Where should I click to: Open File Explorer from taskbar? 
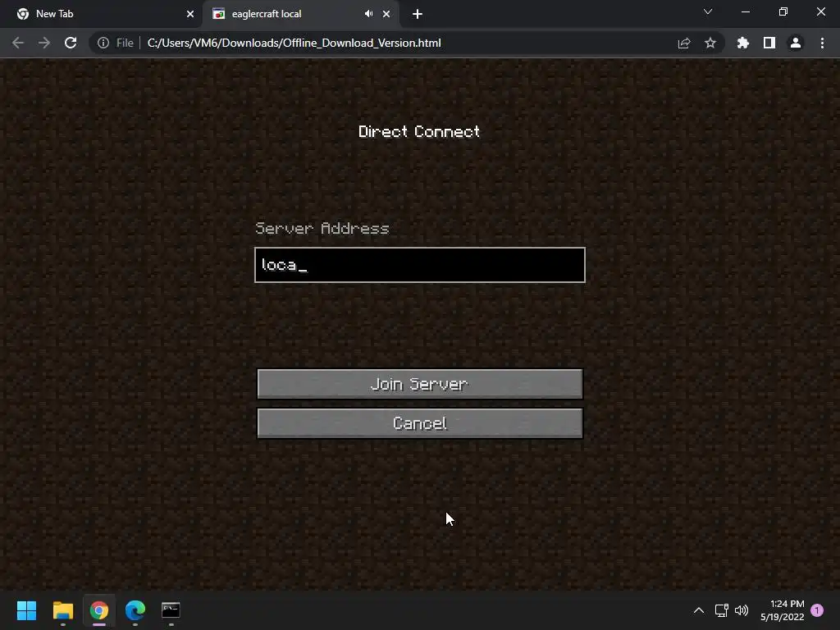62,610
